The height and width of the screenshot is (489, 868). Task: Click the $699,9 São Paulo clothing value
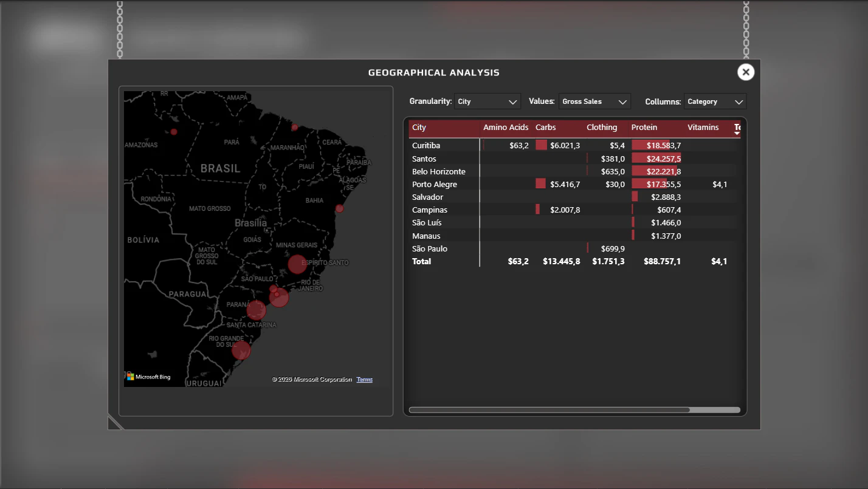613,248
